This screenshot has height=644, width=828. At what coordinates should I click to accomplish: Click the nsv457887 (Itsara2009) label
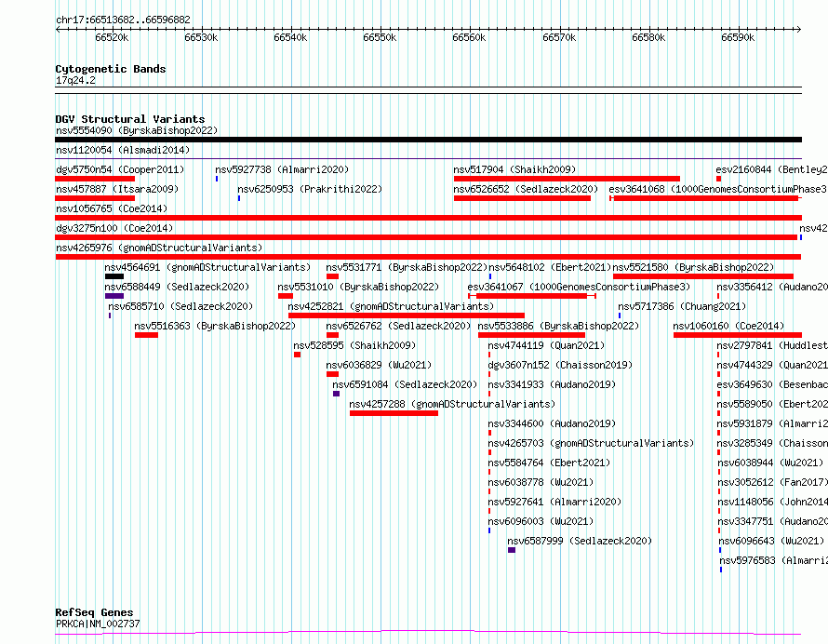pyautogui.click(x=117, y=189)
